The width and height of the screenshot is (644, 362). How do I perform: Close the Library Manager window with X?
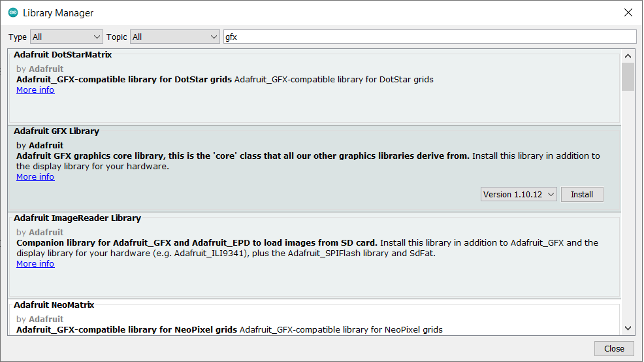point(628,12)
